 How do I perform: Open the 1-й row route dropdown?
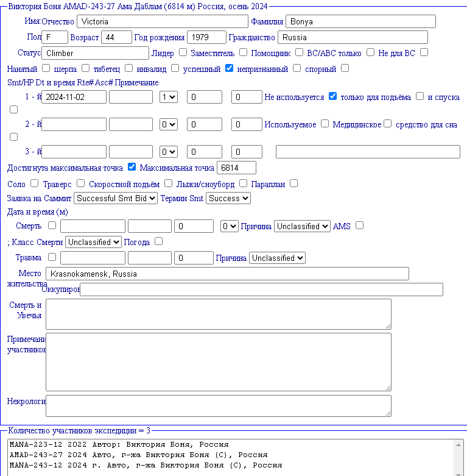click(x=169, y=97)
